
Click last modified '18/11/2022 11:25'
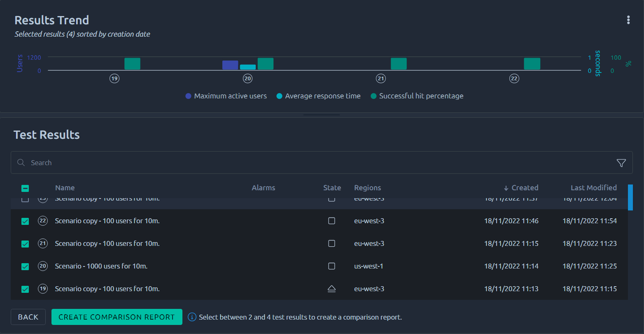click(x=590, y=266)
